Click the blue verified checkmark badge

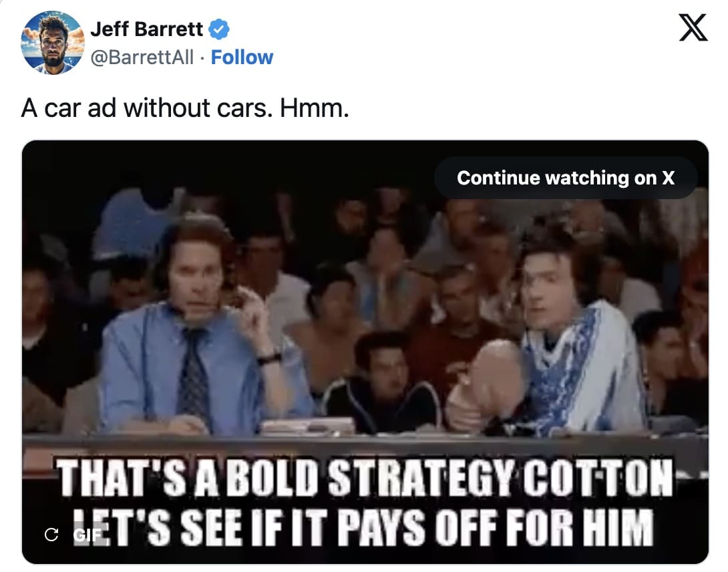coord(218,29)
